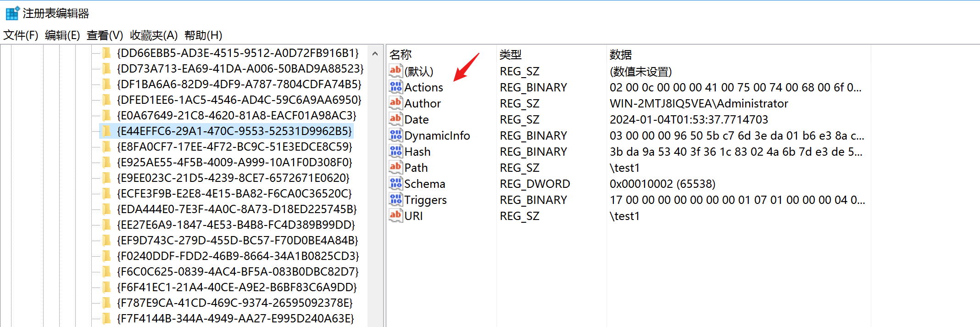Click the string icon beside Author value
This screenshot has width=980, height=327.
[x=395, y=103]
